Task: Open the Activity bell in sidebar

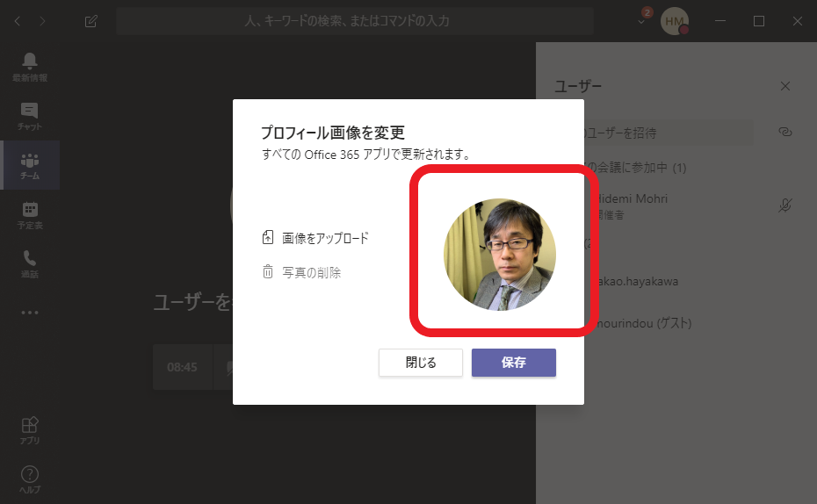Action: pyautogui.click(x=30, y=66)
